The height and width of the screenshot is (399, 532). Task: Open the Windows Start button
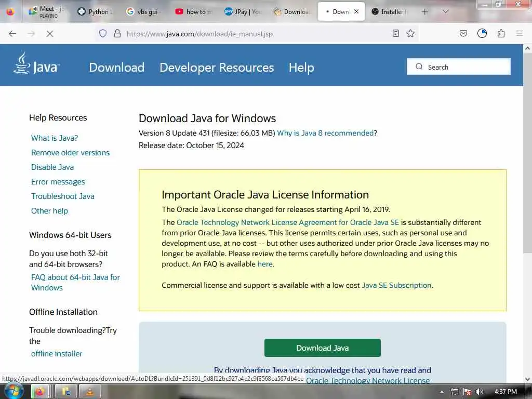pos(13,392)
